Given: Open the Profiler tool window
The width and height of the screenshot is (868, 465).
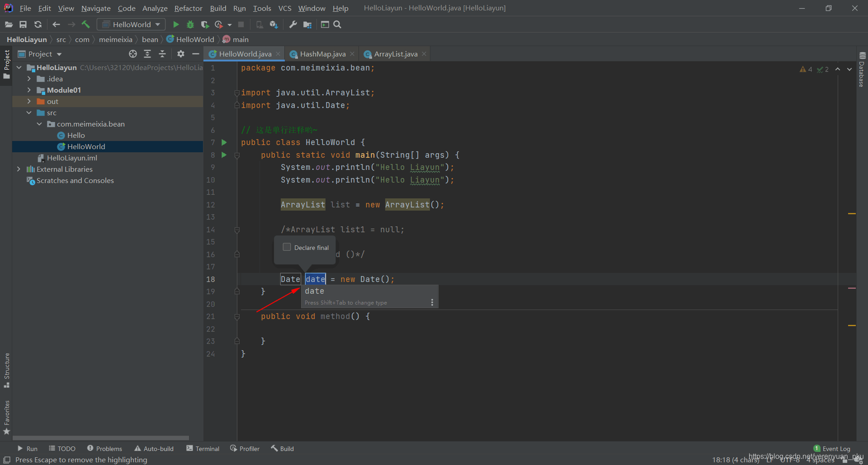Looking at the screenshot, I should tap(245, 449).
